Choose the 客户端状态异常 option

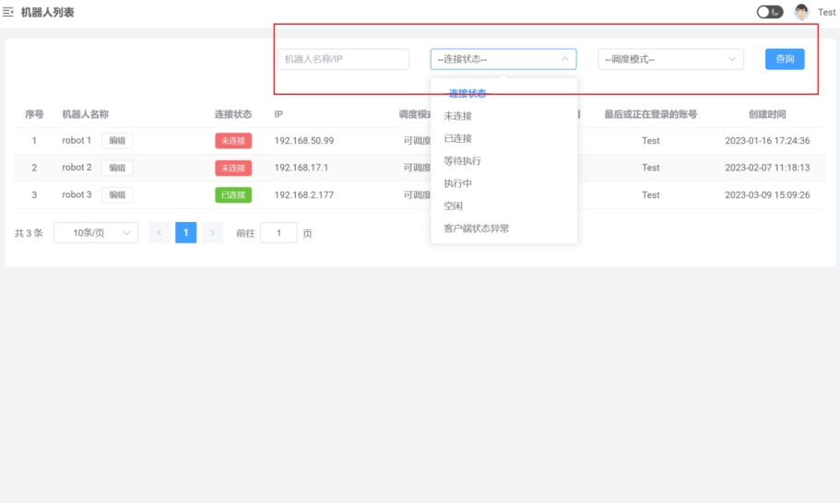504,229
